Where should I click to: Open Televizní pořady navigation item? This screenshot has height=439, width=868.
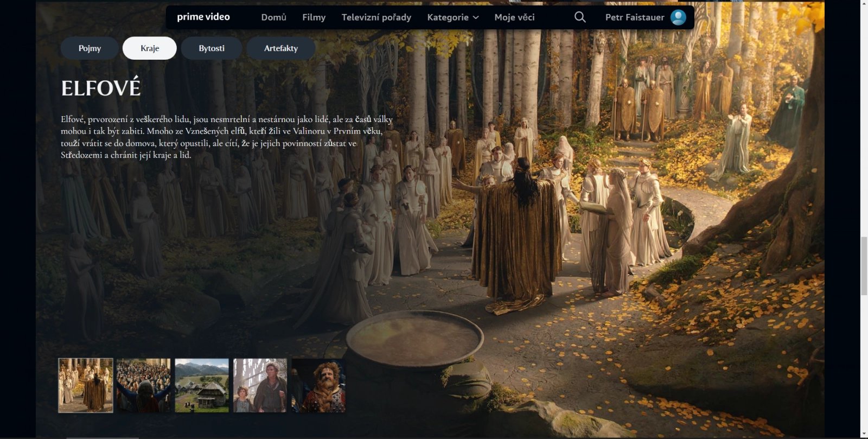pyautogui.click(x=376, y=17)
